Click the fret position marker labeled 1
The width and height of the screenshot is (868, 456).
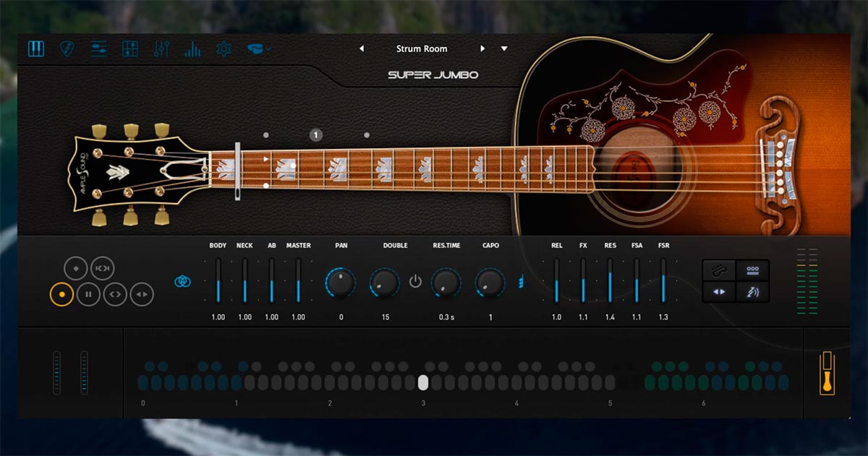(316, 134)
